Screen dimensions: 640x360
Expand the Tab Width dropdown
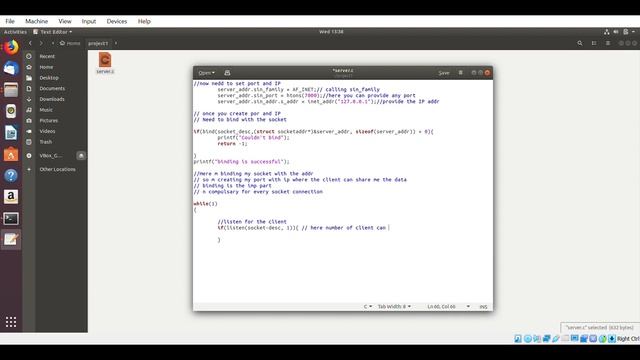394,307
